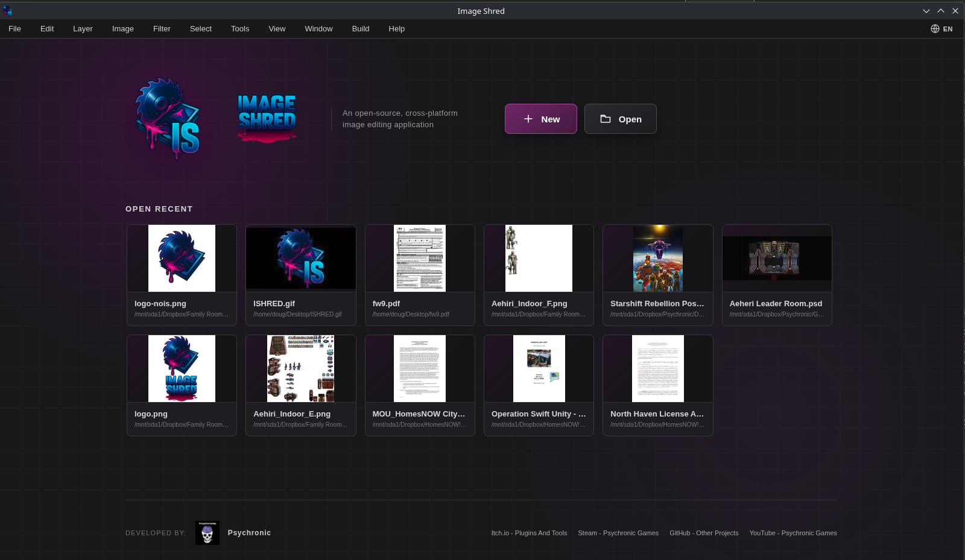965x560 pixels.
Task: Minimize the Image Shred window
Action: [926, 11]
